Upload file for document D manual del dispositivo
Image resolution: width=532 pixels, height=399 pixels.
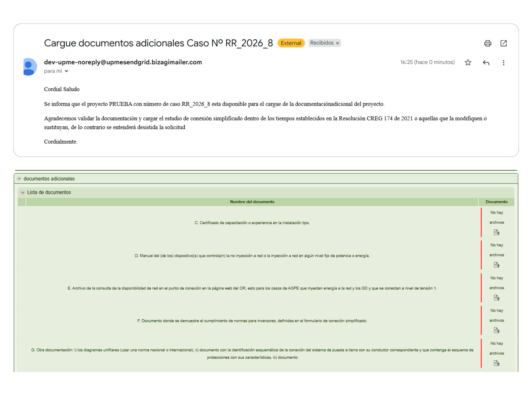point(496,265)
